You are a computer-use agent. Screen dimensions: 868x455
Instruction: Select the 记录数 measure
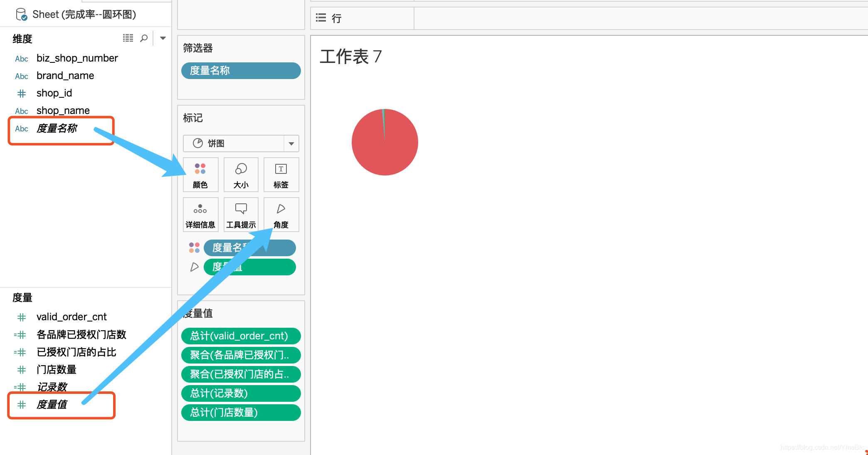click(x=52, y=387)
